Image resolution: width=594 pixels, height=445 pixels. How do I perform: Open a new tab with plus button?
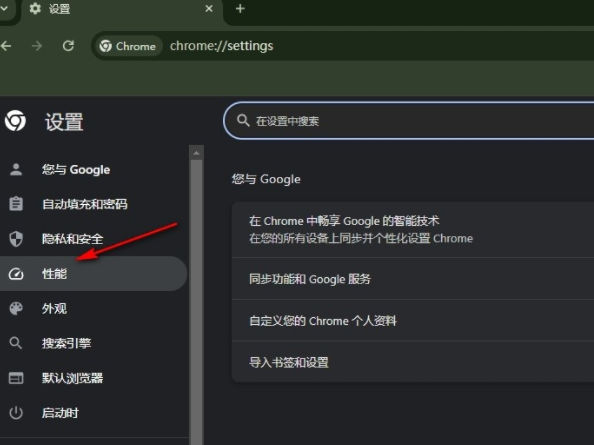(240, 8)
